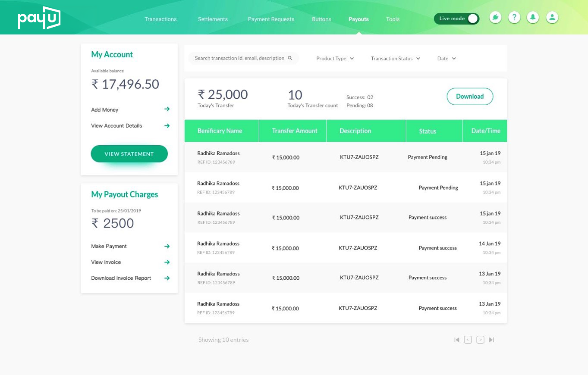This screenshot has height=375, width=588.
Task: Click the search magnifier icon
Action: click(290, 58)
